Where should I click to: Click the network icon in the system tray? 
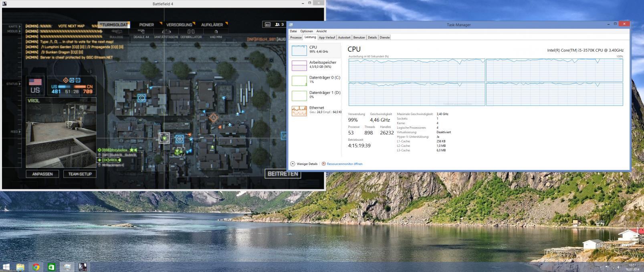click(613, 267)
